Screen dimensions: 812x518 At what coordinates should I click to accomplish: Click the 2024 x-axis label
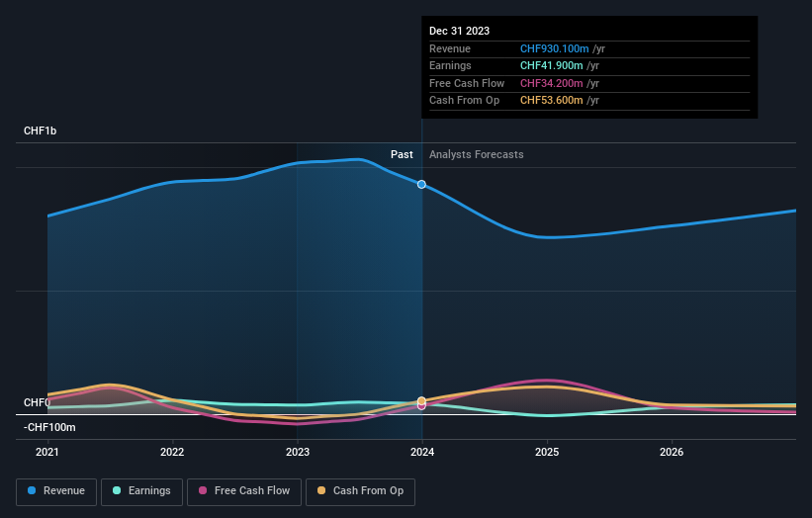(x=422, y=452)
